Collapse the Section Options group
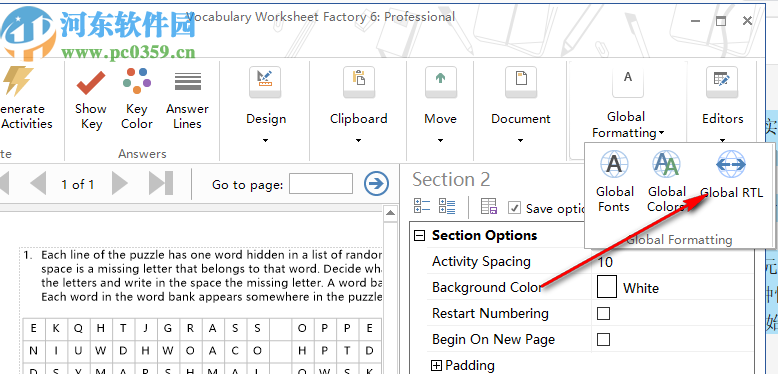Screen dimensions: 778x374 (x=420, y=236)
